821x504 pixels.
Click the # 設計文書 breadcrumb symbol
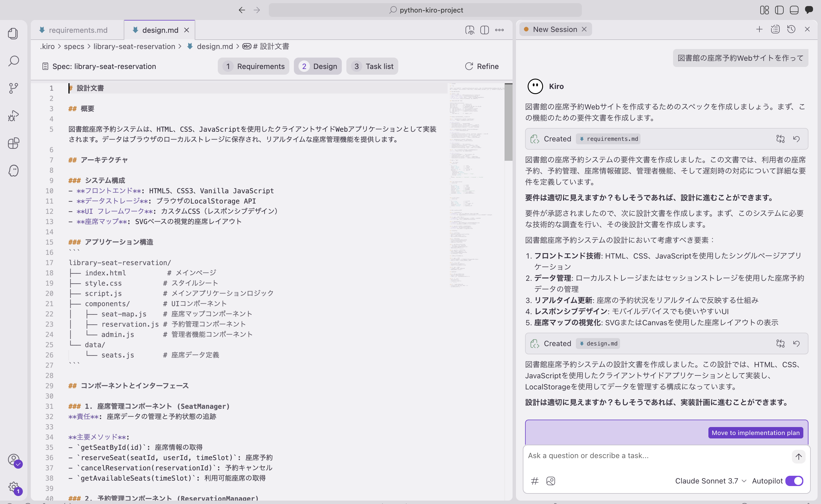[x=266, y=46]
